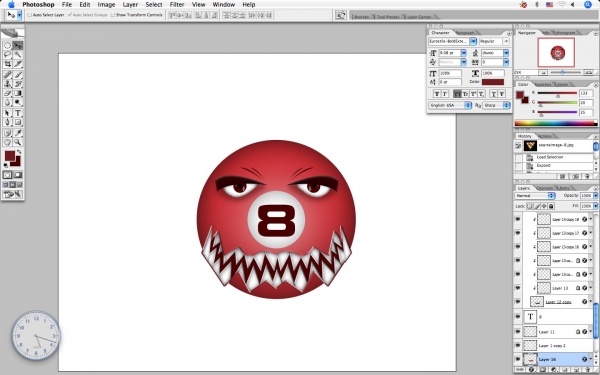The image size is (600, 375).
Task: Open the font family dropdown
Action: pos(473,41)
